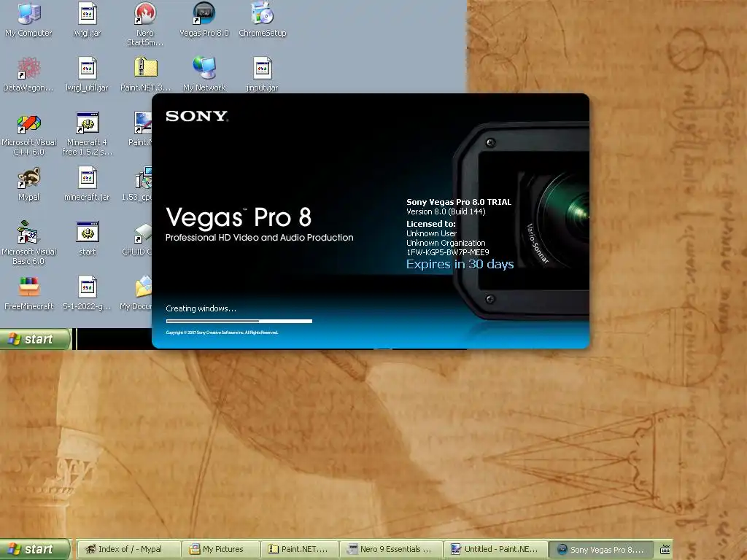Image resolution: width=747 pixels, height=560 pixels.
Task: Switch to the Paint.NET.... folder taskbar button
Action: pyautogui.click(x=300, y=550)
